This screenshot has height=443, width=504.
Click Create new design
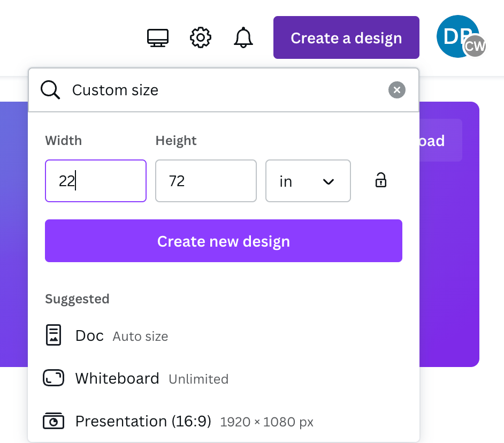click(223, 241)
